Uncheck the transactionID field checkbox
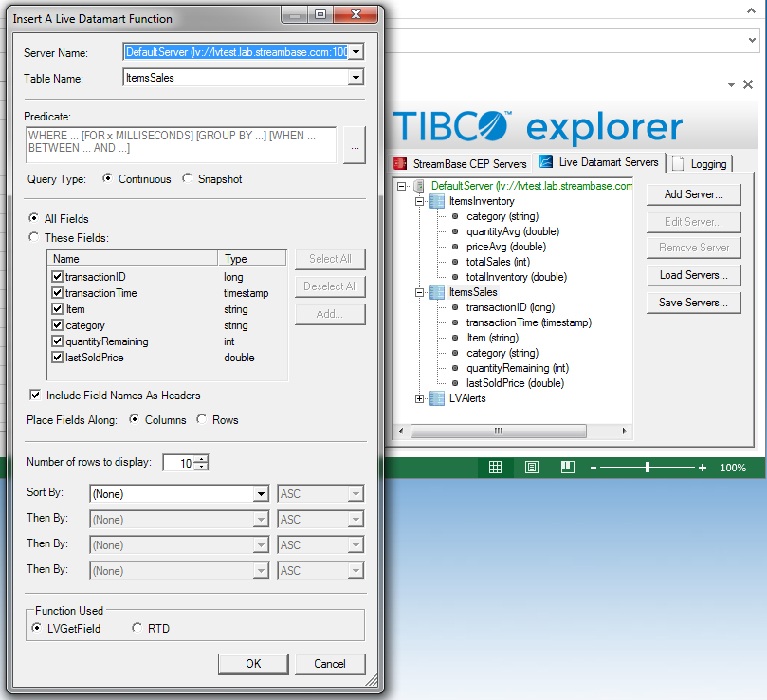Image resolution: width=767 pixels, height=700 pixels. point(58,277)
